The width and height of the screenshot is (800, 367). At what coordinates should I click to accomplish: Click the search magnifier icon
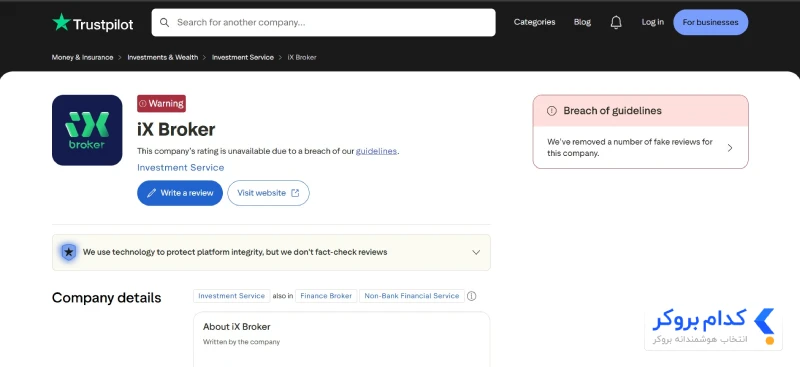click(x=164, y=22)
